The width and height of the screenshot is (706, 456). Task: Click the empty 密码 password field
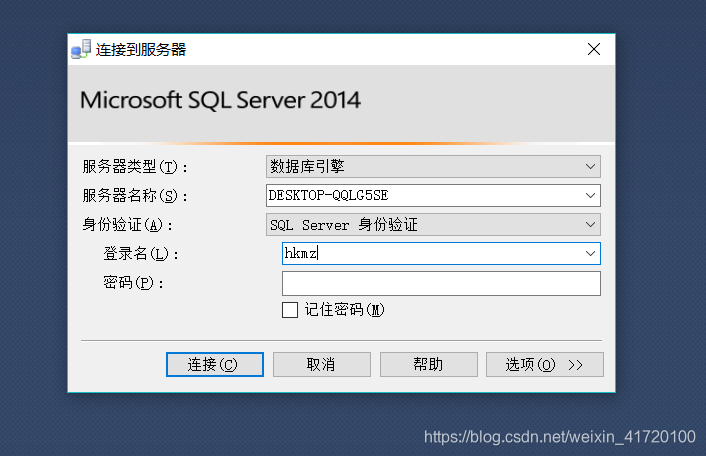pyautogui.click(x=441, y=283)
